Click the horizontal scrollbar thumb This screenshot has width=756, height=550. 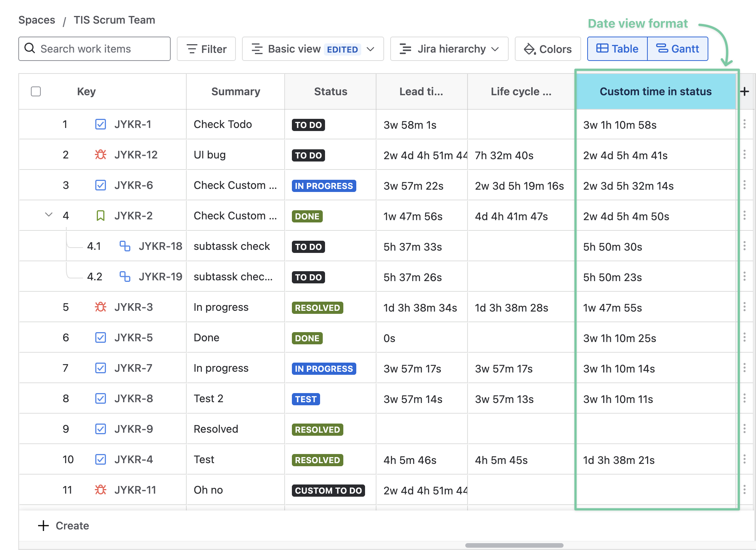coord(514,545)
